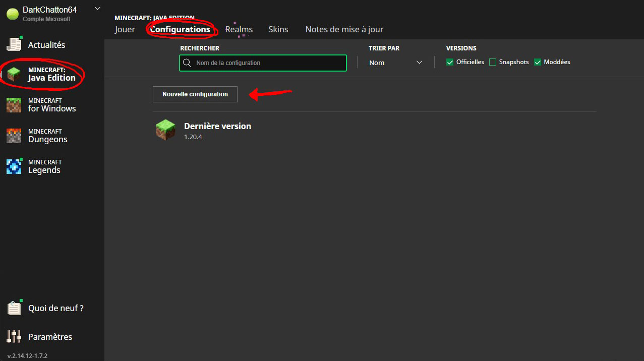Enable the Snapshots checkbox
The width and height of the screenshot is (644, 361).
[493, 62]
